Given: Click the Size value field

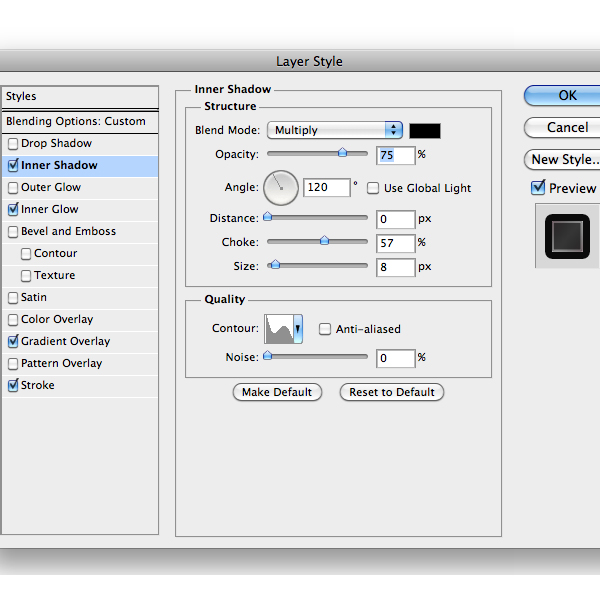Looking at the screenshot, I should (x=396, y=267).
